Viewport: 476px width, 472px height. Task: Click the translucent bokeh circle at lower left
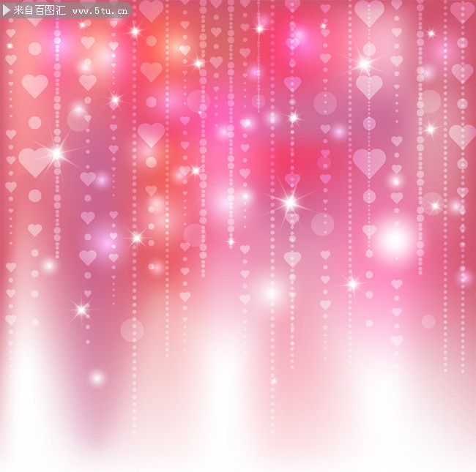click(132, 330)
